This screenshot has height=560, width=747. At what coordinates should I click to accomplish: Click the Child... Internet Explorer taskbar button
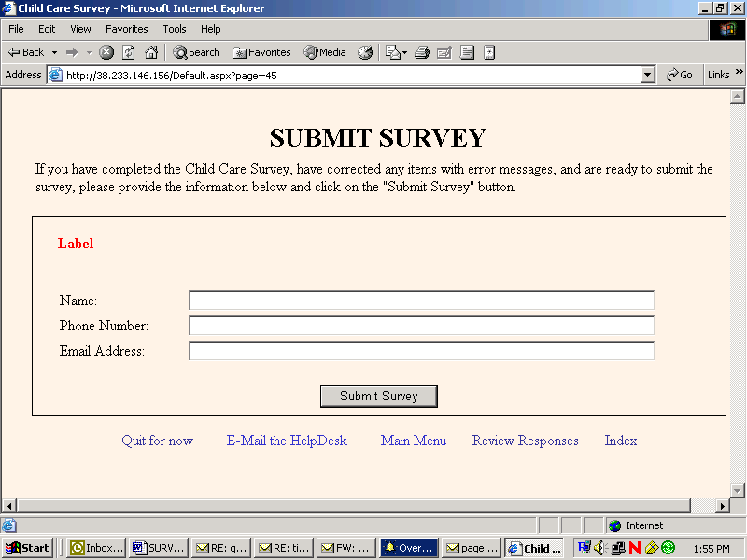pyautogui.click(x=534, y=548)
